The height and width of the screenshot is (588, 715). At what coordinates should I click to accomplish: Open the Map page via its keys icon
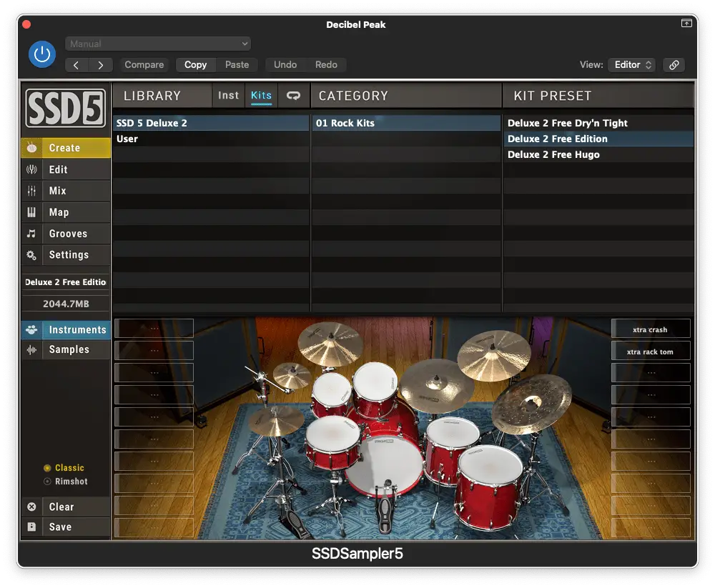(x=31, y=212)
